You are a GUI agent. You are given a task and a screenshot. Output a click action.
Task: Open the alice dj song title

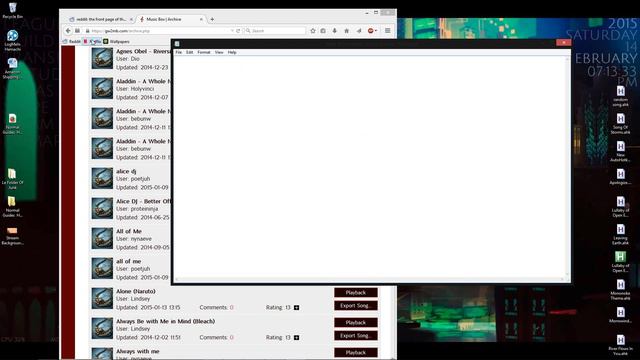coord(126,171)
